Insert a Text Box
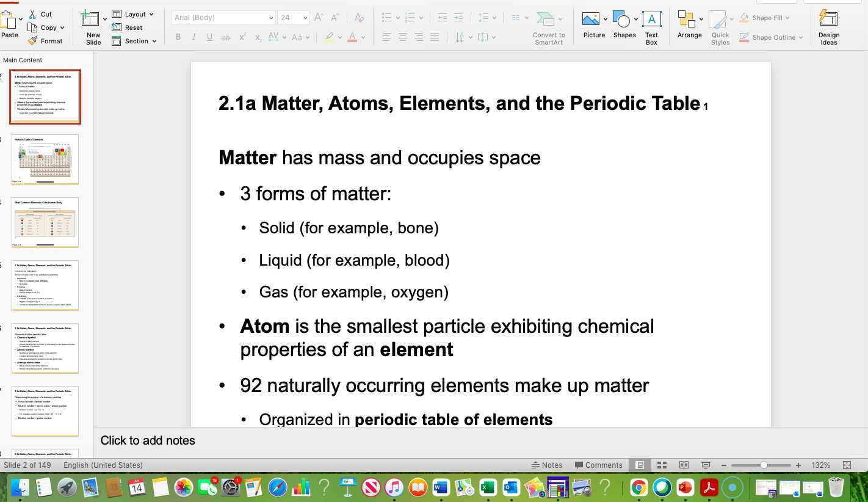 pos(651,24)
